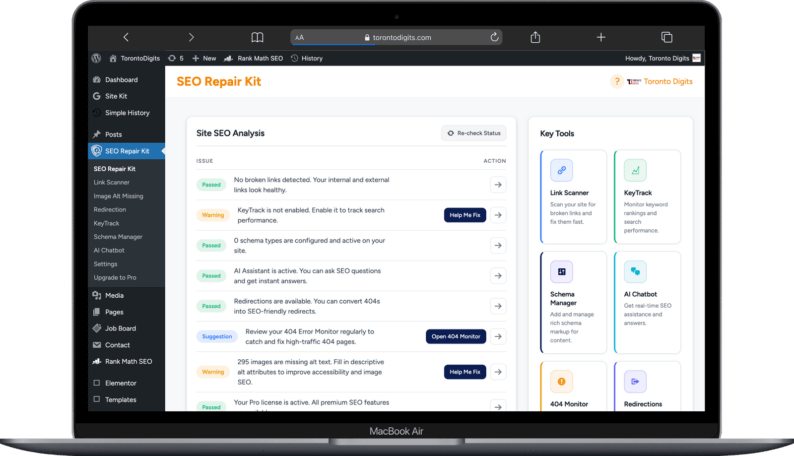Open the KeyTrack chart icon card
This screenshot has height=456, width=794.
(x=634, y=170)
